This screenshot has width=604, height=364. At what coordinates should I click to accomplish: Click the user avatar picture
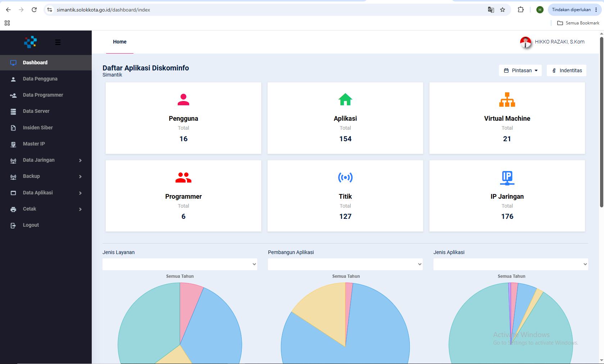coord(526,42)
